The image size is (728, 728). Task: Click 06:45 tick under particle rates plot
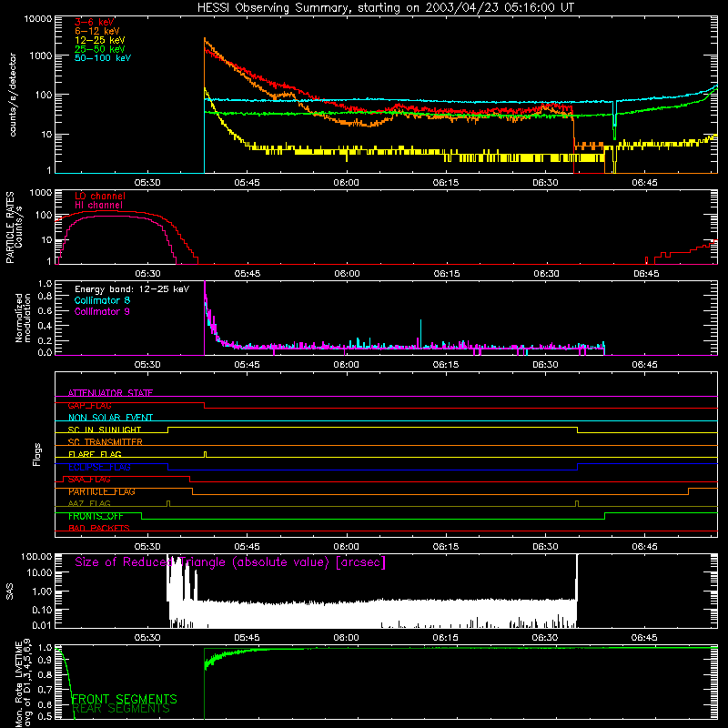tap(646, 274)
